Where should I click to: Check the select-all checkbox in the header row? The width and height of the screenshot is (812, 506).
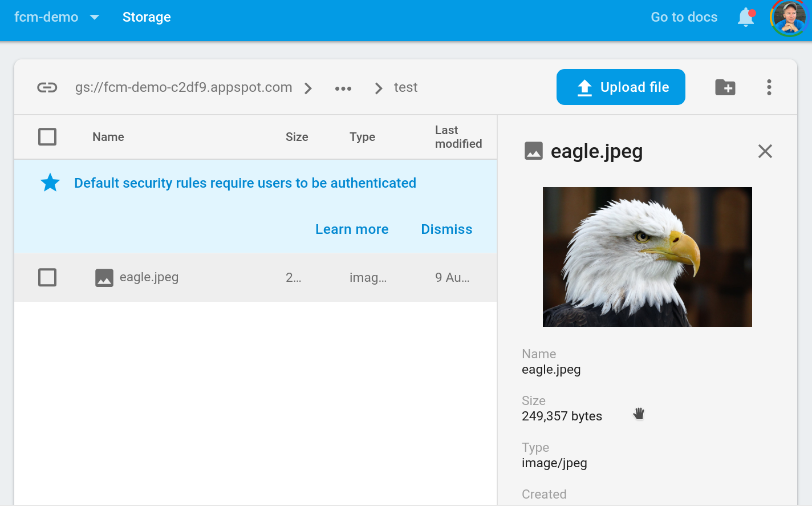coord(48,137)
